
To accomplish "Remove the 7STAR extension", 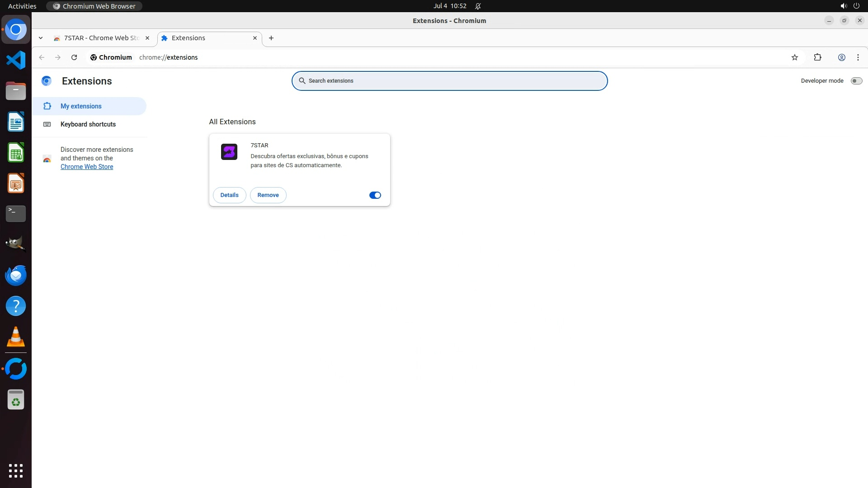I will click(x=268, y=195).
